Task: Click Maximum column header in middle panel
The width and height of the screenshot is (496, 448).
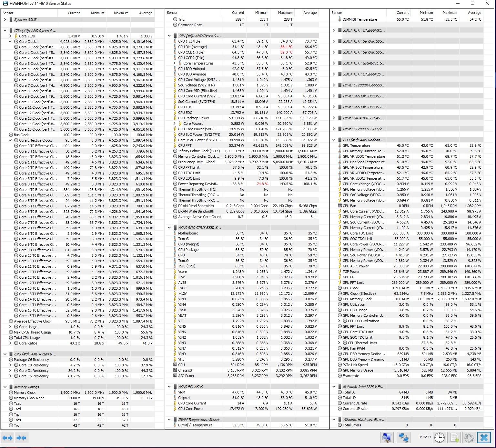Action: [282, 13]
